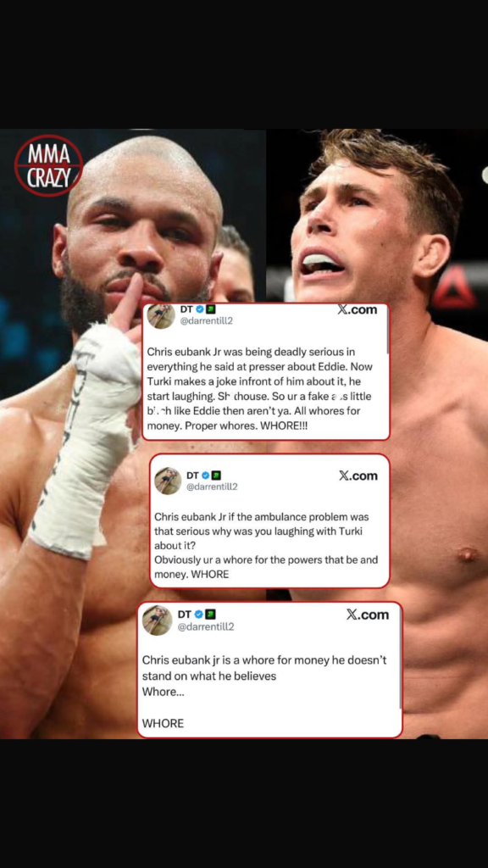Click the X.com label on the top tweet
The image size is (488, 868).
(357, 309)
